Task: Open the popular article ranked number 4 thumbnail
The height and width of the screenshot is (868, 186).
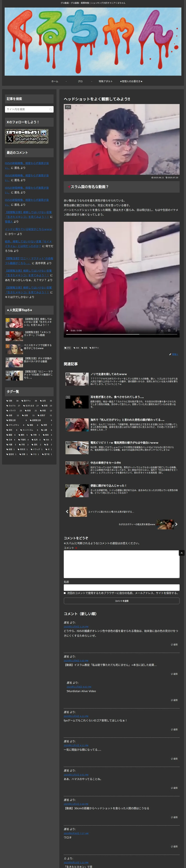Action: tap(14, 362)
